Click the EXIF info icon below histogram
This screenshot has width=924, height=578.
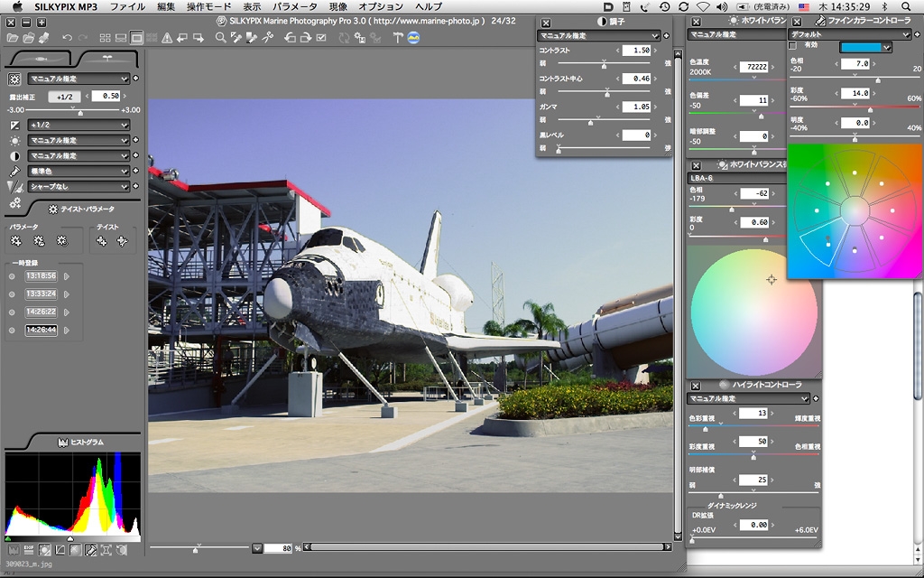[29, 549]
